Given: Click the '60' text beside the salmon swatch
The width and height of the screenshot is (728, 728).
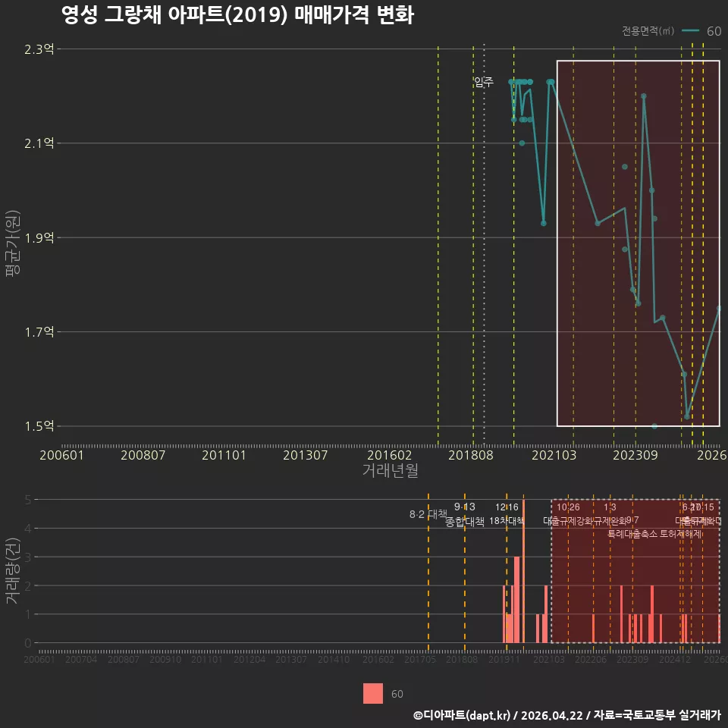Looking at the screenshot, I should [x=397, y=694].
